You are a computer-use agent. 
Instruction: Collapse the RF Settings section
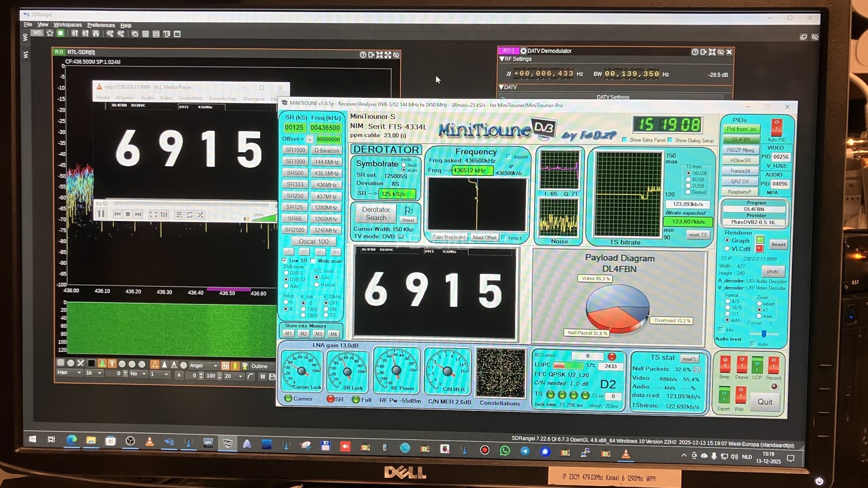point(502,59)
